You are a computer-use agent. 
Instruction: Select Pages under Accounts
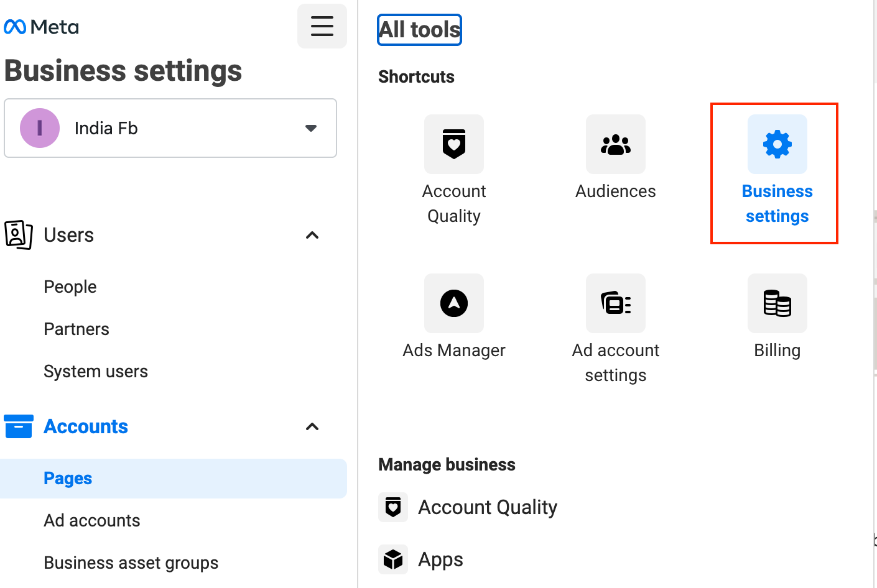[x=174, y=479]
